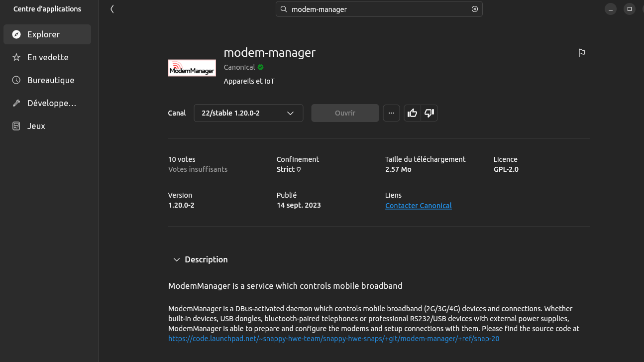This screenshot has height=362, width=644.
Task: Click Votes insuffisants text
Action: coord(198,169)
